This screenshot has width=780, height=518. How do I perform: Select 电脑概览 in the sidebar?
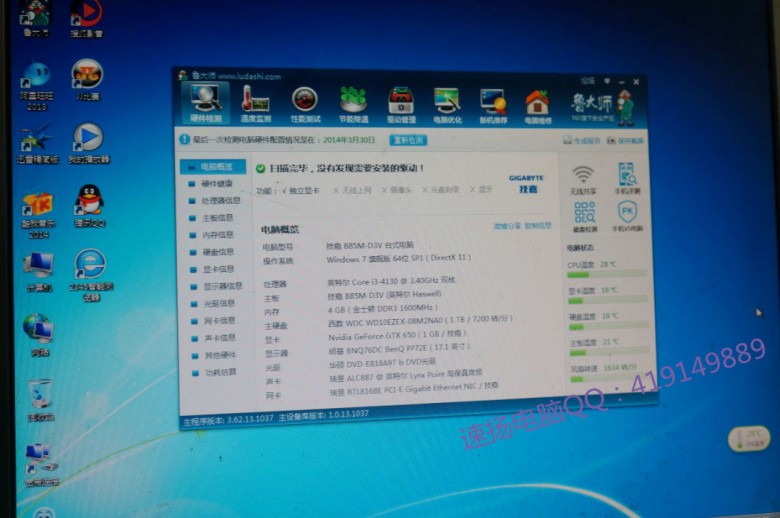pos(213,167)
